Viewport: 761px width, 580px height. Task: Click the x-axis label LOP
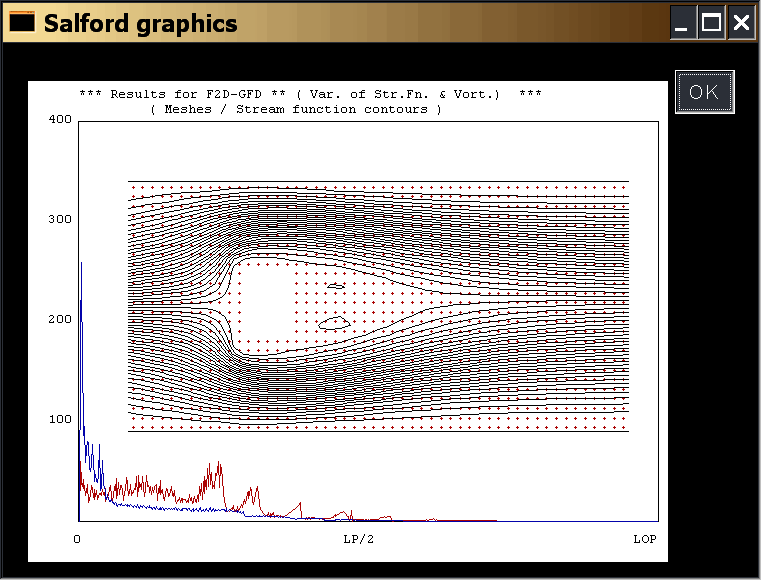(645, 539)
